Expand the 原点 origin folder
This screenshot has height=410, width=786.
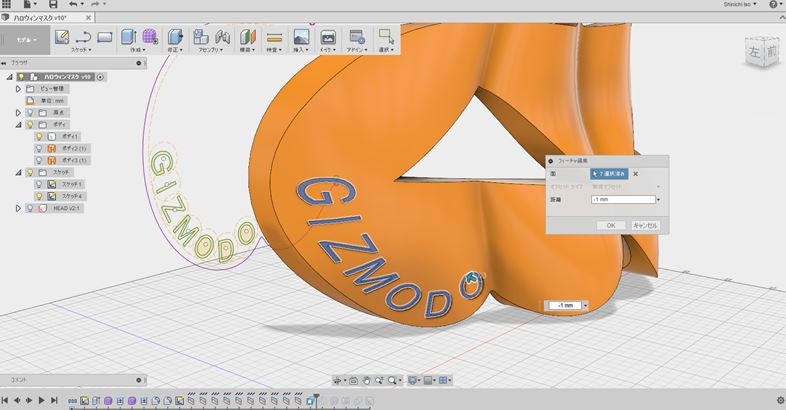point(19,113)
